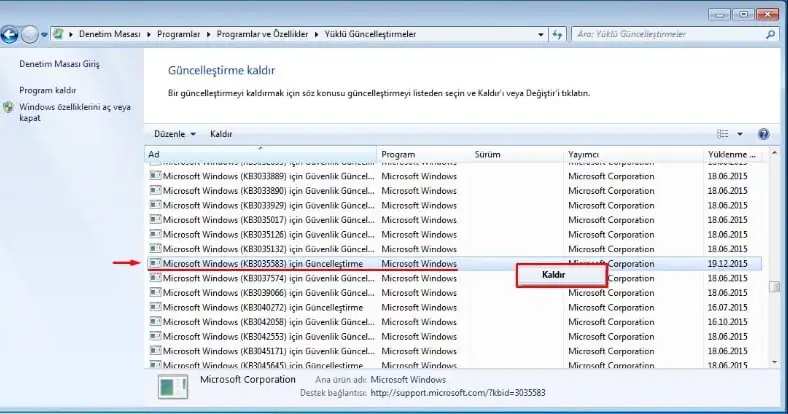Click the shield icon beside Windows özelliklerini
This screenshot has width=788, height=414.
click(x=8, y=107)
